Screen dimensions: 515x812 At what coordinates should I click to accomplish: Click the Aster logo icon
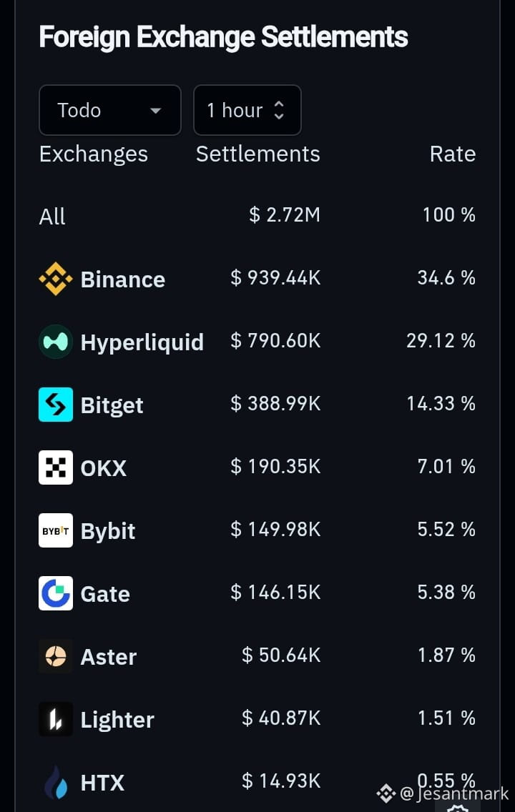pyautogui.click(x=56, y=656)
